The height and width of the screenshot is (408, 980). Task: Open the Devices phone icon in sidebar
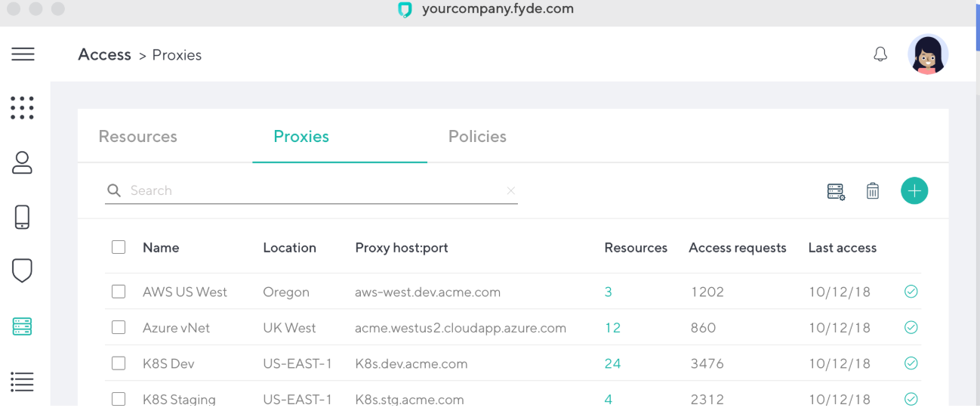[x=23, y=217]
